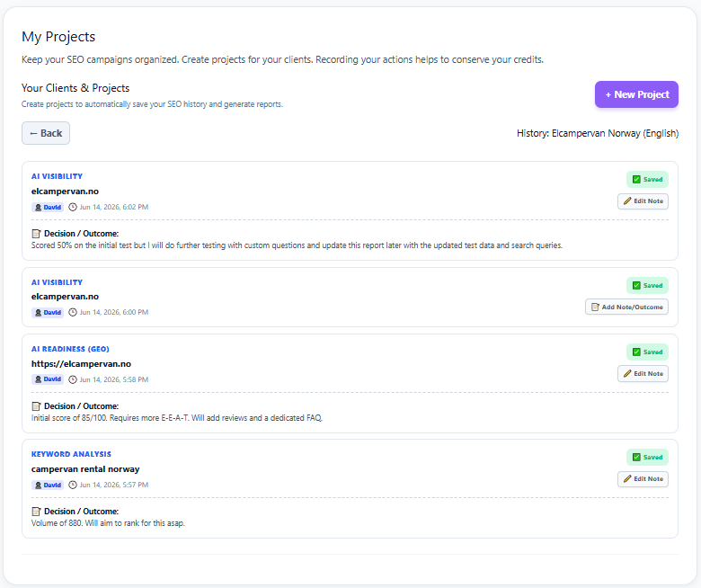Click the + New Project button
This screenshot has height=588, width=701.
click(x=636, y=94)
